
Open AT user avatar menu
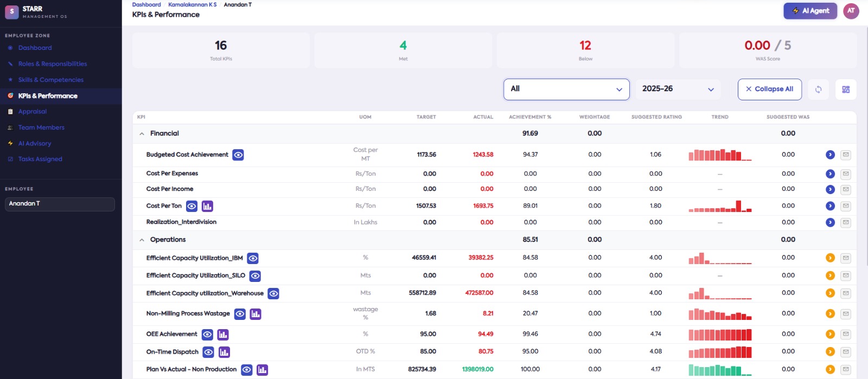tap(851, 11)
